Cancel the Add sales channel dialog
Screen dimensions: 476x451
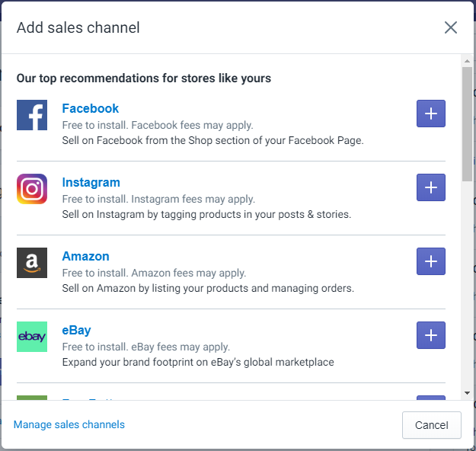point(431,425)
